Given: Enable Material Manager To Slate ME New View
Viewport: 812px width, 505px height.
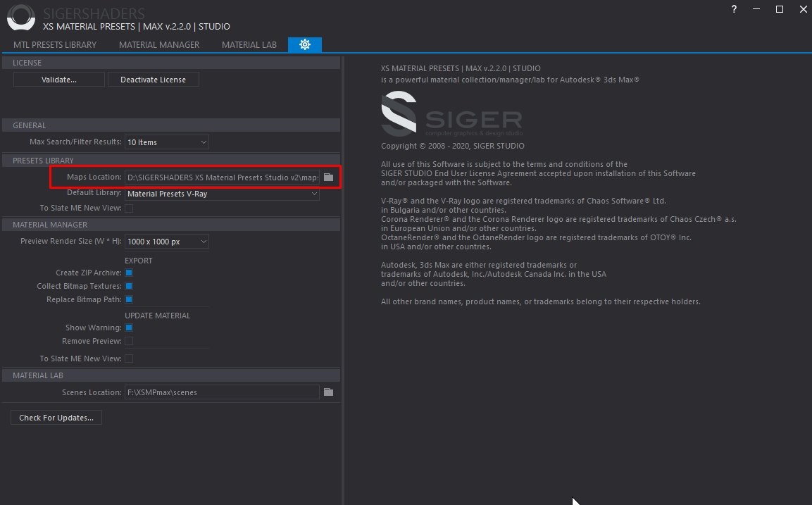Looking at the screenshot, I should point(129,359).
